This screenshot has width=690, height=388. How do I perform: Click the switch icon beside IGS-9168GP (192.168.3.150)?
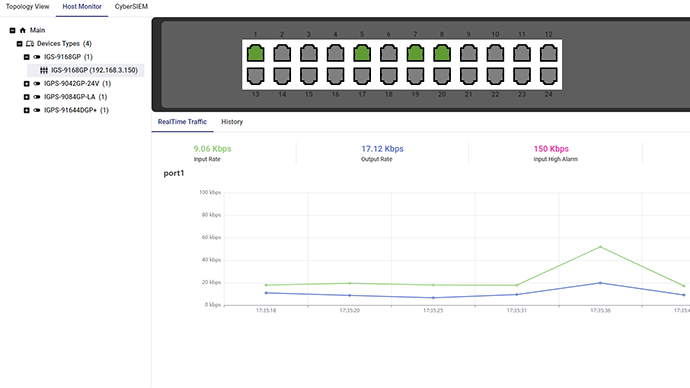coord(44,70)
